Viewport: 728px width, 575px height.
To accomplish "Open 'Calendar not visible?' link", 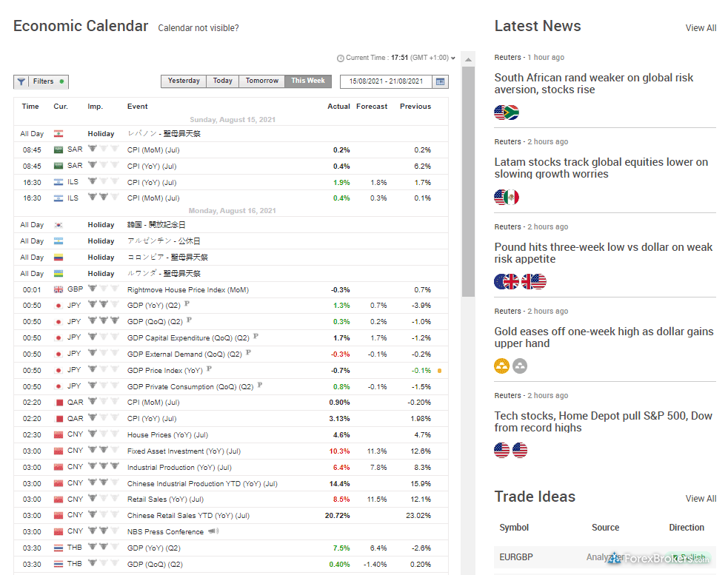I will point(198,28).
